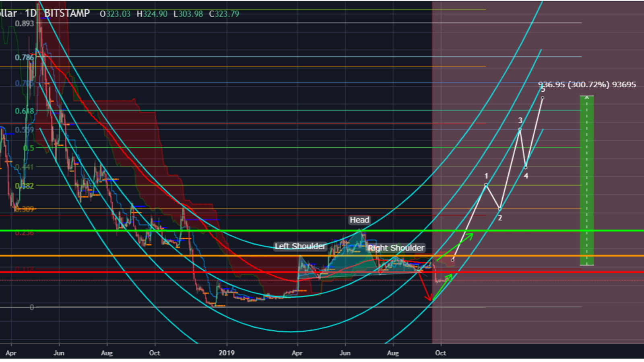This screenshot has width=644, height=362.
Task: Click the 0.5 Fibonacci level label
Action: [x=29, y=148]
